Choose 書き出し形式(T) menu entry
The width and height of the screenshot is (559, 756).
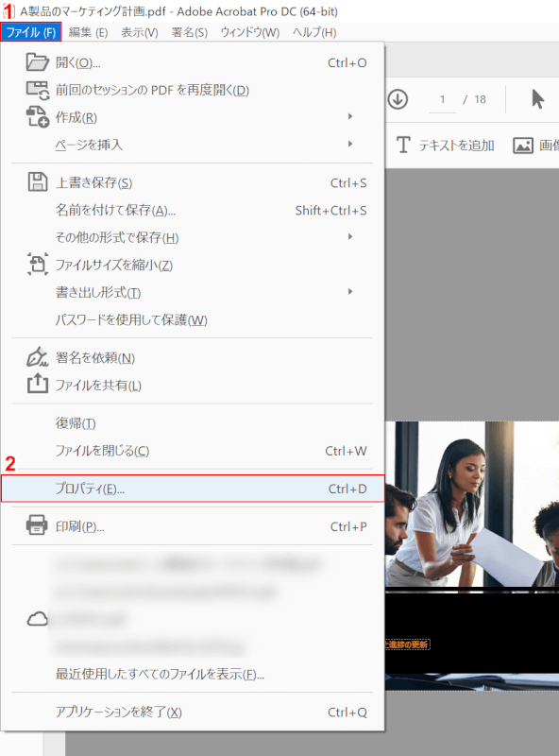pos(193,292)
